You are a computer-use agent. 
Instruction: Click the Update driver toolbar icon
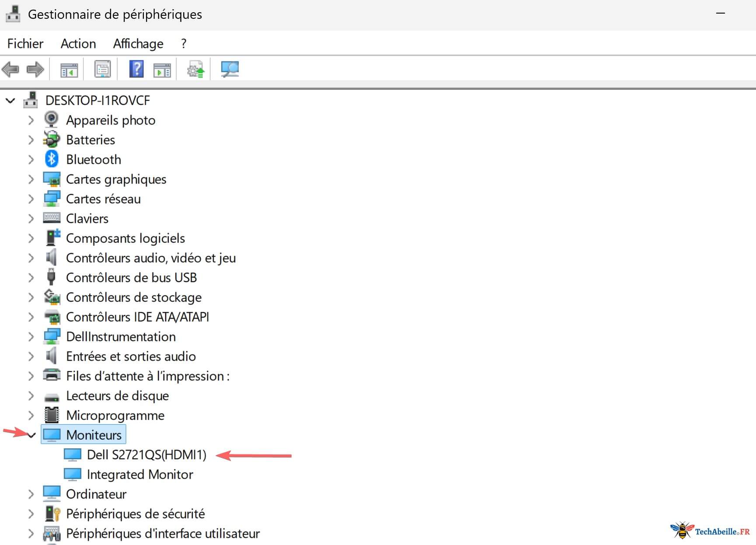pos(195,69)
